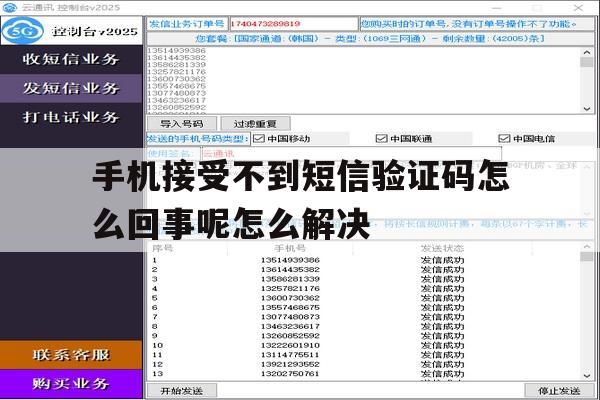Toggle the 中国移动 checkbox

[259, 139]
